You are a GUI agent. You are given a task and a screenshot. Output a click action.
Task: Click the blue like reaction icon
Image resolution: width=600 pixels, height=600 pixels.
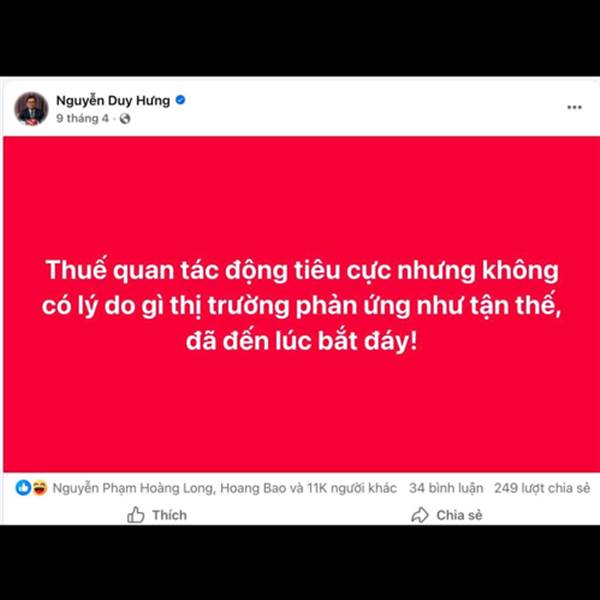click(23, 488)
